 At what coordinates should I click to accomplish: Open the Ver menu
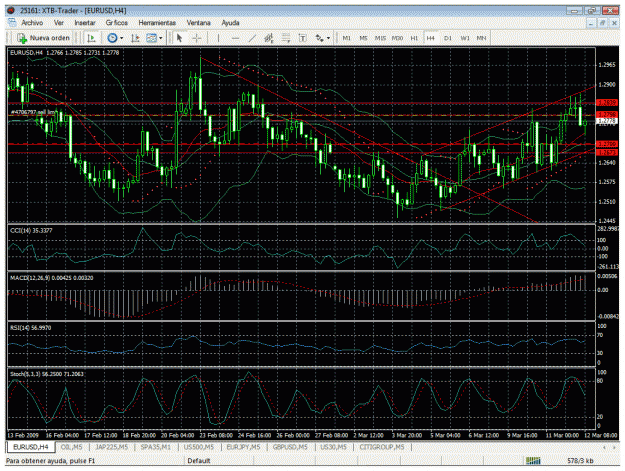click(59, 23)
